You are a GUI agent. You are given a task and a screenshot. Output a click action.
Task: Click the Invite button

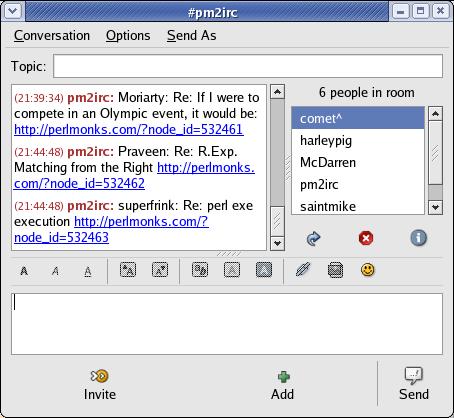100,384
